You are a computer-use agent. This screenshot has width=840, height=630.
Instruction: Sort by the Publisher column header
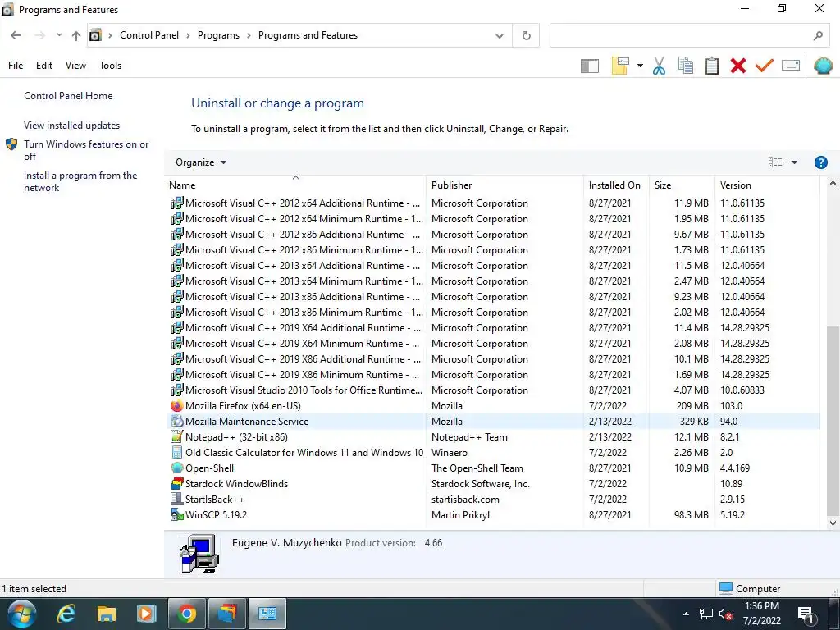coord(504,185)
